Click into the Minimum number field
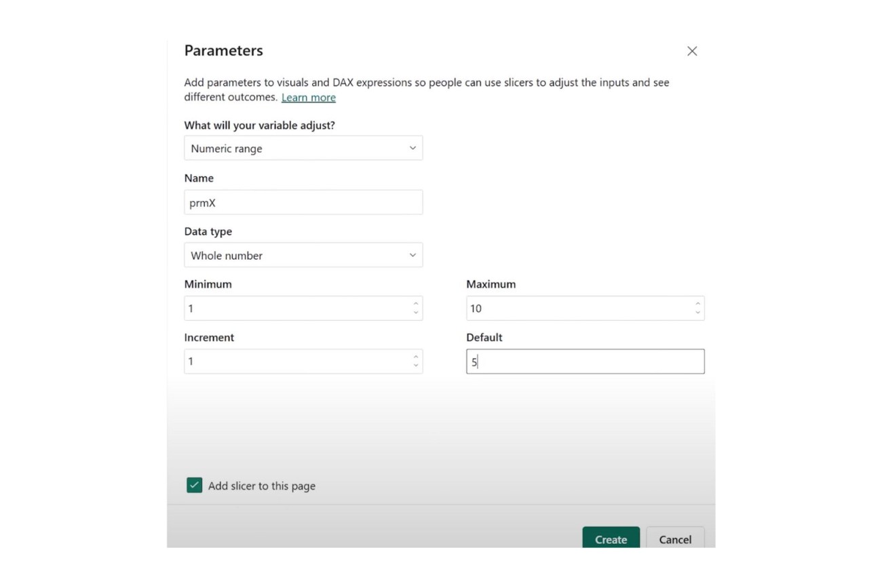 pyautogui.click(x=296, y=309)
